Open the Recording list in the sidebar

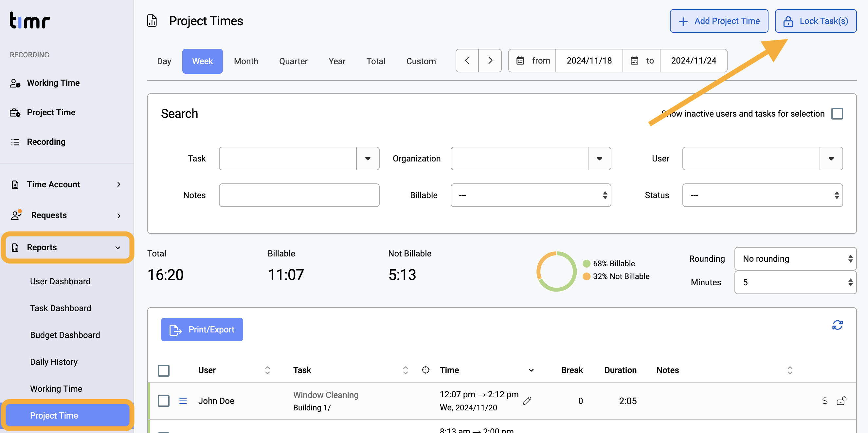[x=46, y=142]
